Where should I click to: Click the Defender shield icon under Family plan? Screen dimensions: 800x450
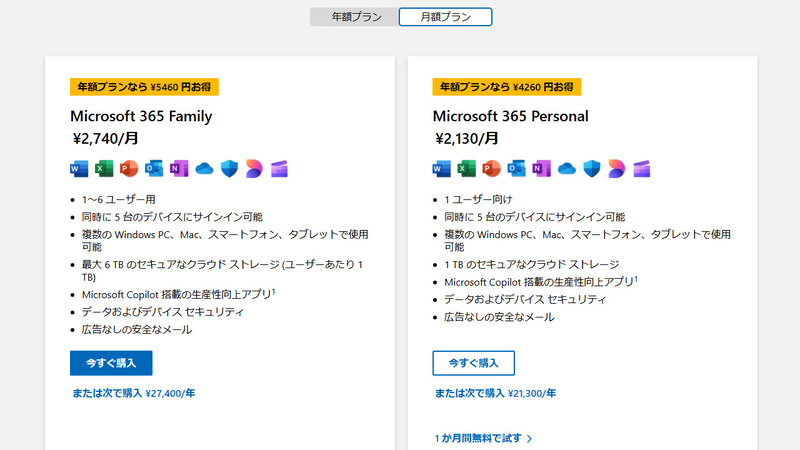click(x=229, y=168)
